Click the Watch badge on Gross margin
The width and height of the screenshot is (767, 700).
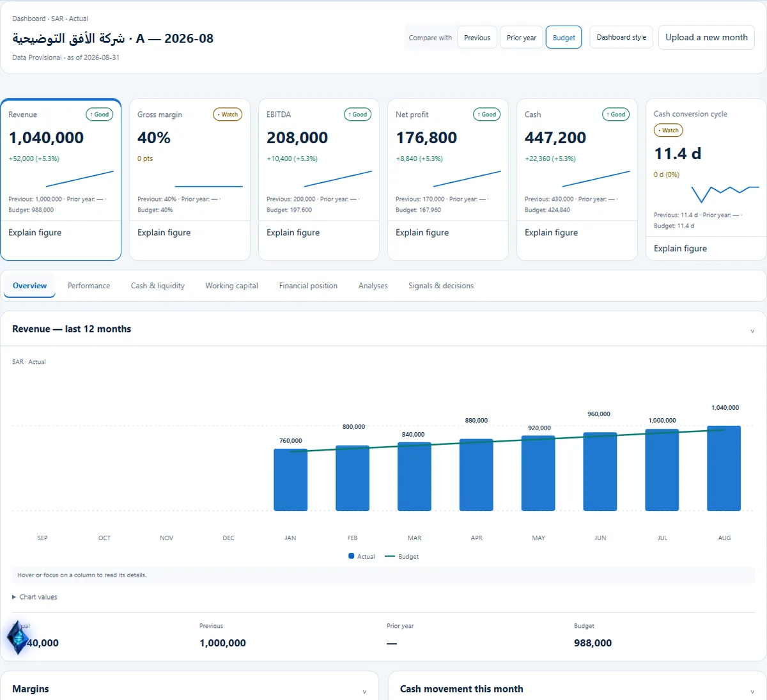pos(228,114)
